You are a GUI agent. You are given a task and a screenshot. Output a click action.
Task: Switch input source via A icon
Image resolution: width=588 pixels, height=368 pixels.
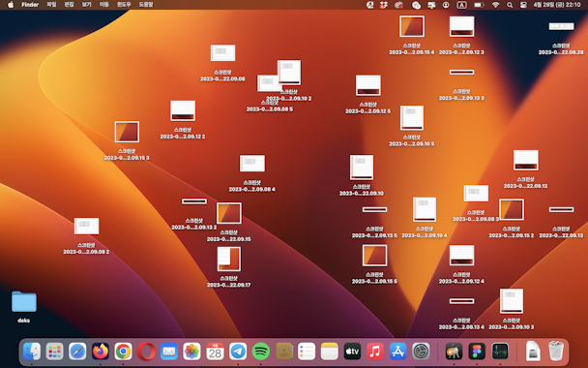(x=461, y=5)
